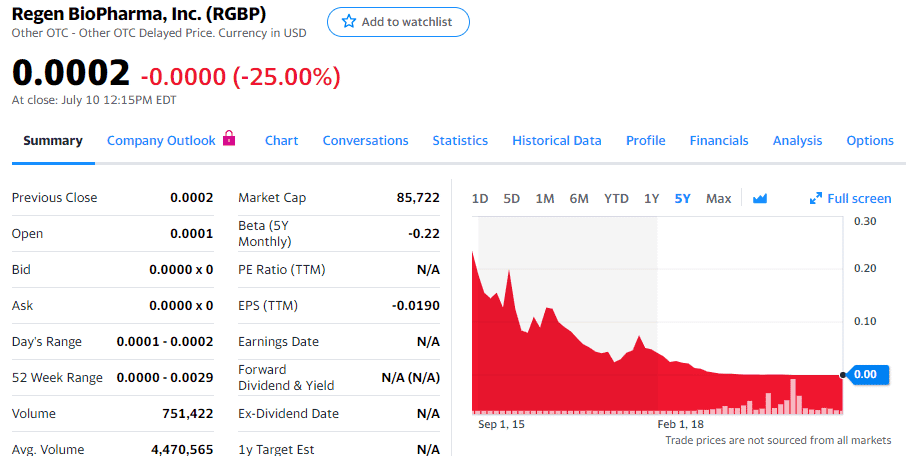The height and width of the screenshot is (456, 906).
Task: Open the Options tab
Action: coord(870,140)
